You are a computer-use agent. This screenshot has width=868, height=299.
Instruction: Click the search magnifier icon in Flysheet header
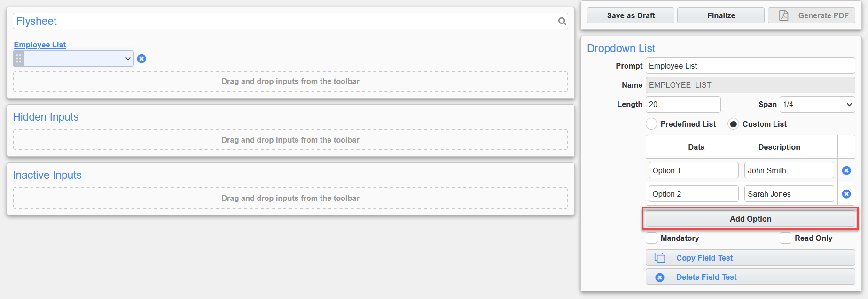coord(562,21)
